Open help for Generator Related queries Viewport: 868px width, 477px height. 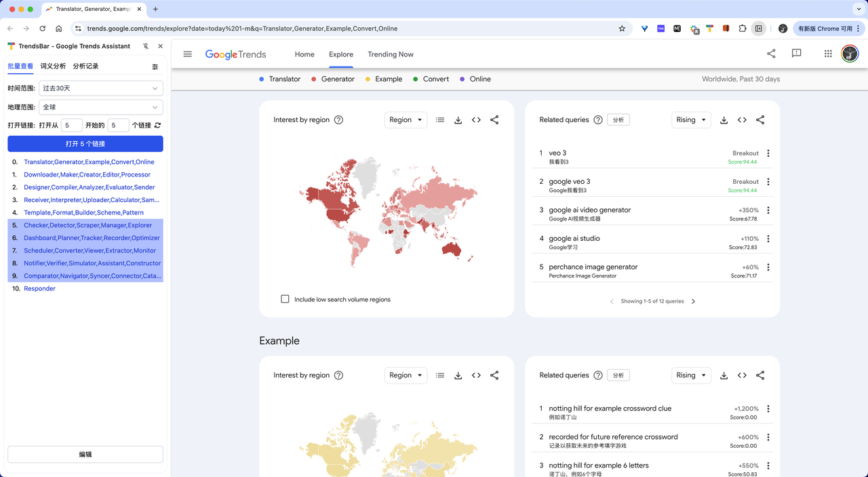(x=598, y=120)
